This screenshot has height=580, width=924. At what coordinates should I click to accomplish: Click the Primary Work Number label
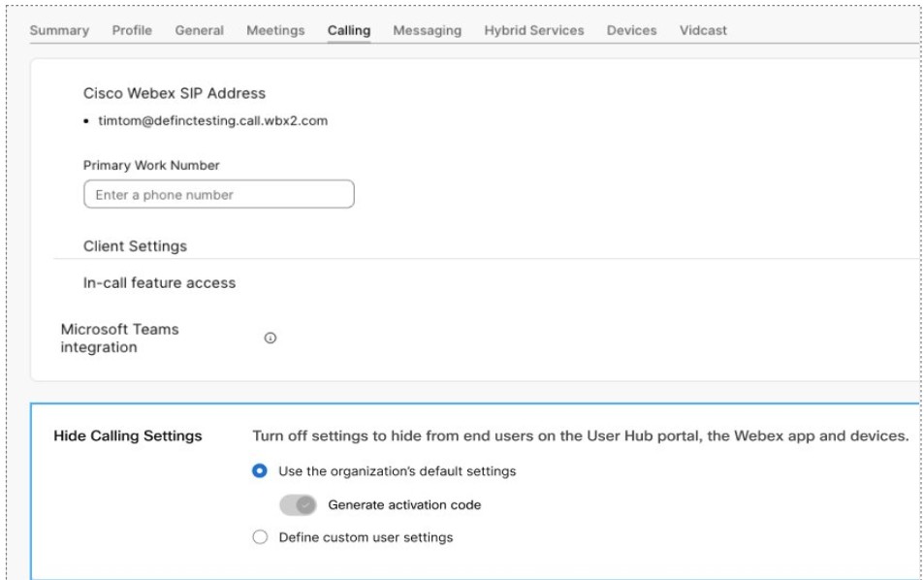pyautogui.click(x=151, y=165)
